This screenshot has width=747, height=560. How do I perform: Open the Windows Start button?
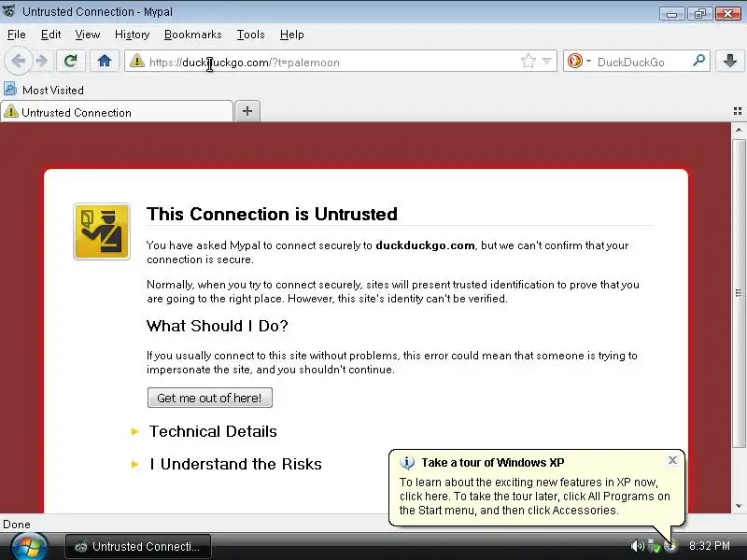pos(29,547)
